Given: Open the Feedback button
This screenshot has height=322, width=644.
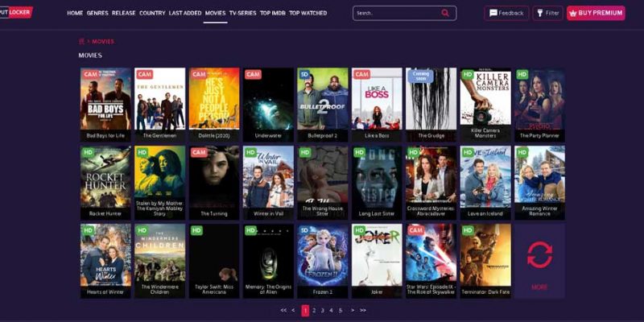Looking at the screenshot, I should (x=506, y=13).
